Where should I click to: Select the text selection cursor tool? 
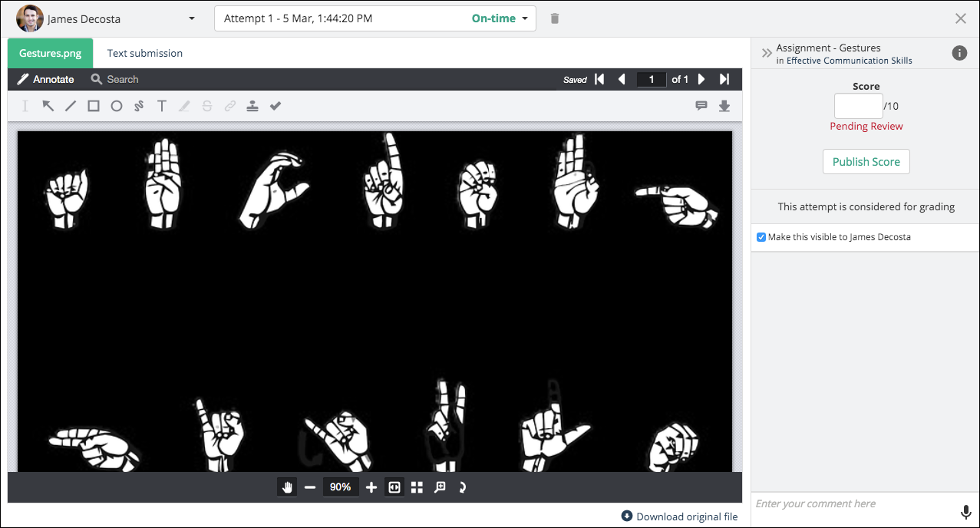[25, 106]
